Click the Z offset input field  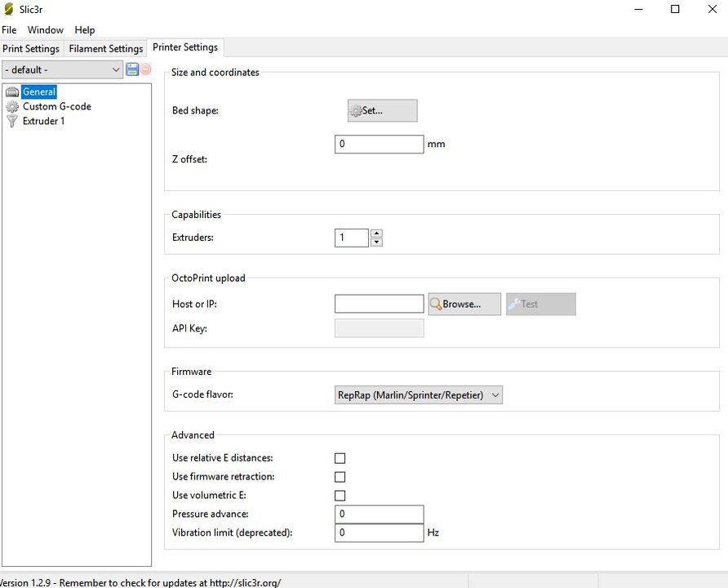point(380,144)
